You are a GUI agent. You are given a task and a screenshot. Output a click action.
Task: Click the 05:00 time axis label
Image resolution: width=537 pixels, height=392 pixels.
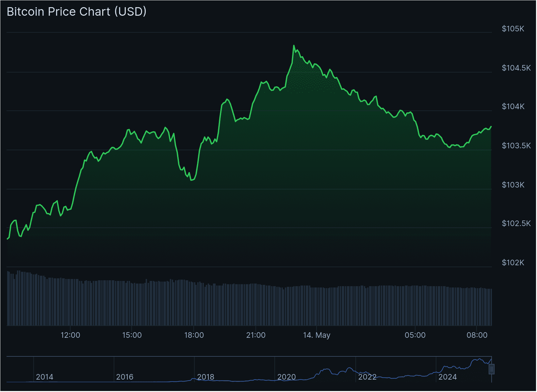coord(415,335)
